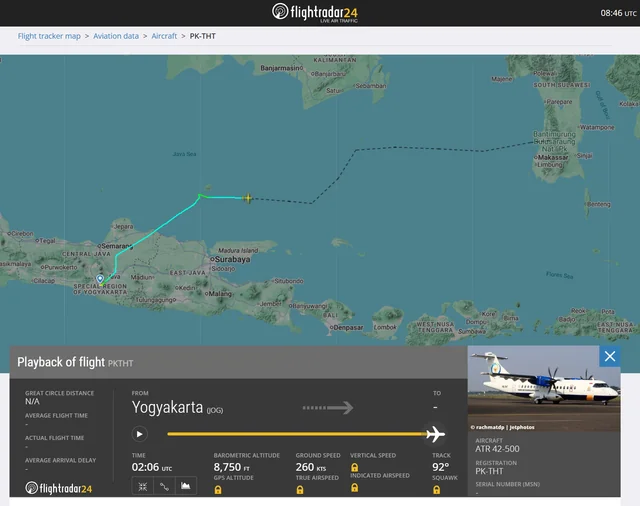The height and width of the screenshot is (506, 640).
Task: Click Semarang label on map
Action: tap(117, 246)
